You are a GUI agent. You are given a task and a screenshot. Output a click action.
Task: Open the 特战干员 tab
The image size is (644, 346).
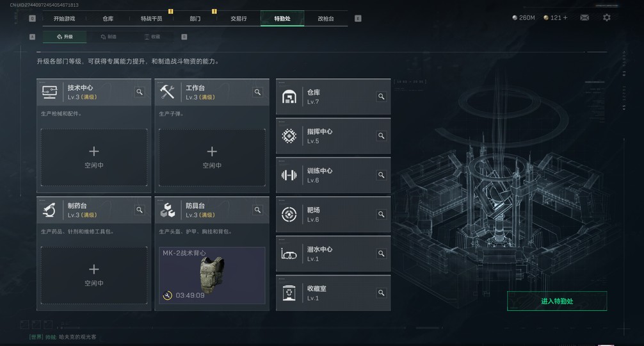pyautogui.click(x=151, y=19)
